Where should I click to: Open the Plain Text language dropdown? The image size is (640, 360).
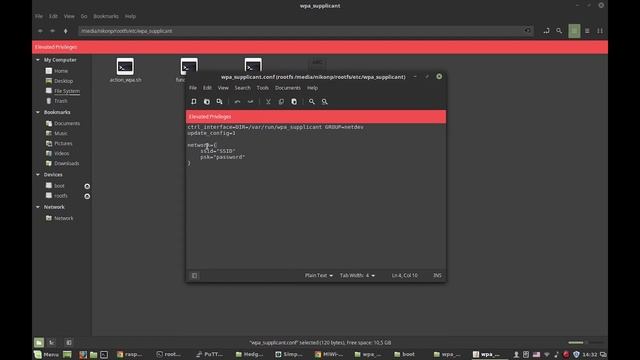pos(319,276)
